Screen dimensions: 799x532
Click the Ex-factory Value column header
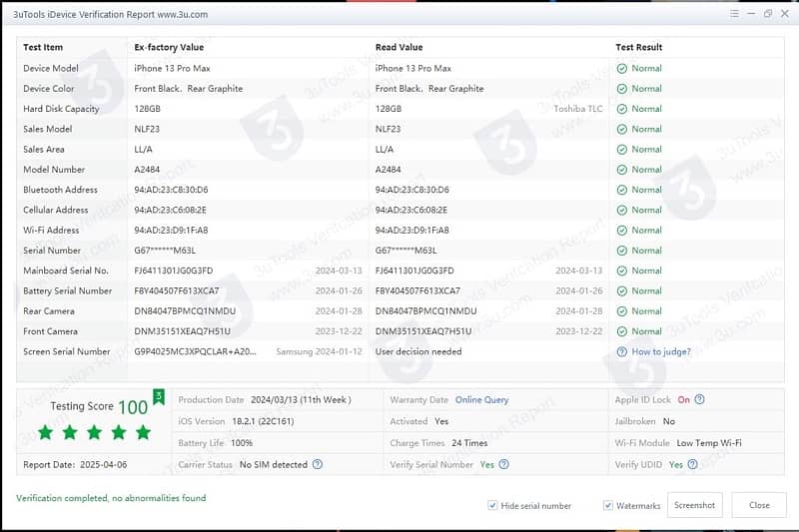pos(169,47)
